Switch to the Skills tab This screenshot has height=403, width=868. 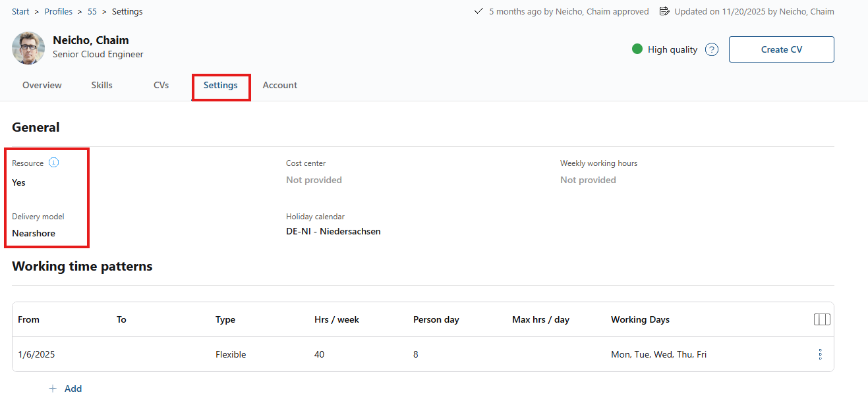(101, 85)
